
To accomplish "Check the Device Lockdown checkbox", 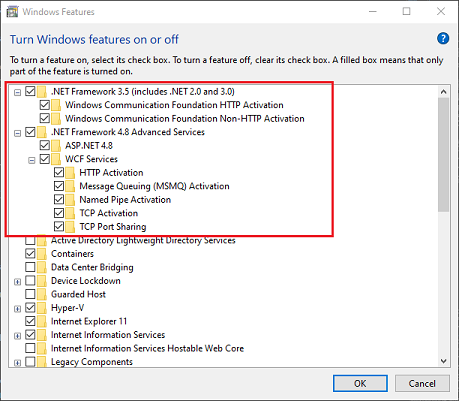I will pyautogui.click(x=30, y=281).
